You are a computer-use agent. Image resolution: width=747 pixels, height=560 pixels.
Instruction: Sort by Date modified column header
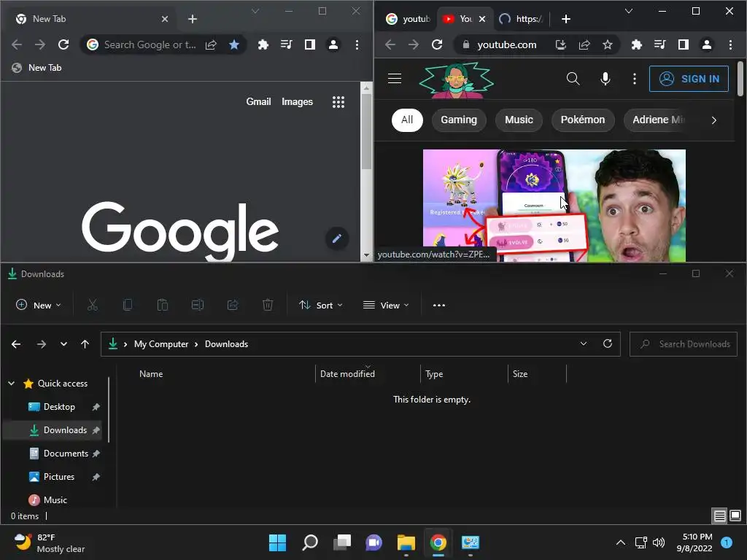367,374
